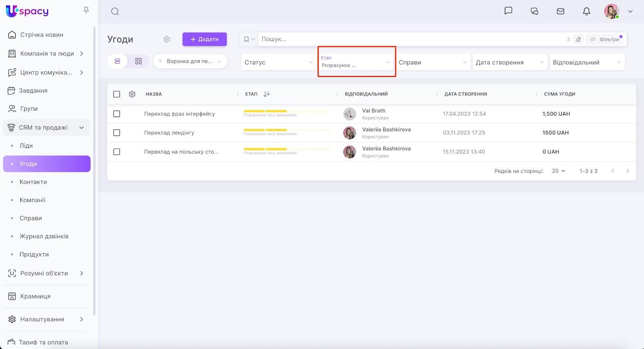Click the Додати button
This screenshot has width=644, height=349.
tap(204, 39)
